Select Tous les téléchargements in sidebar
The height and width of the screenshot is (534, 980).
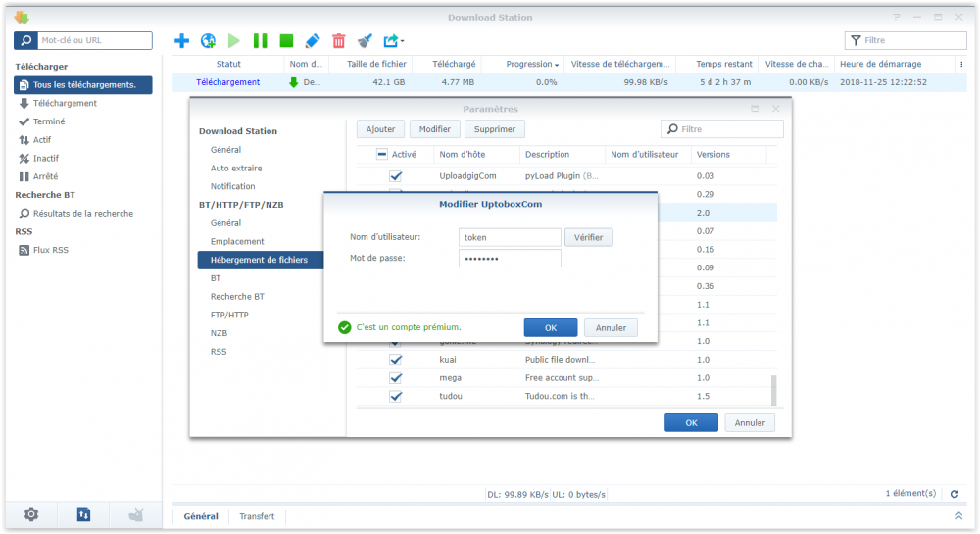pos(83,85)
